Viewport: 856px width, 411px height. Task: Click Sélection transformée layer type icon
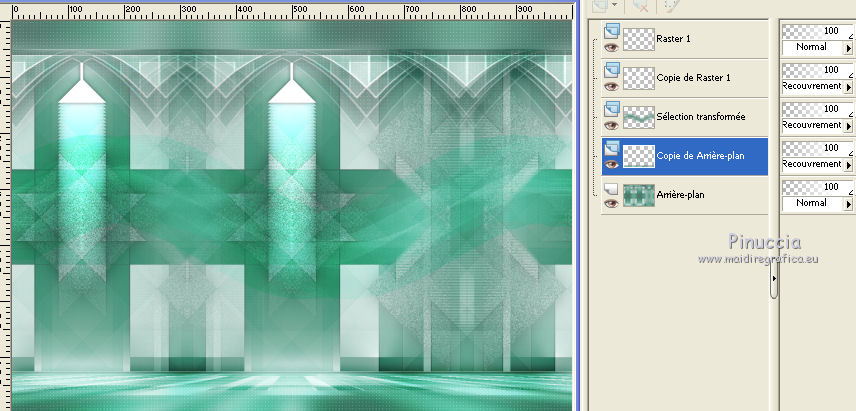pos(611,109)
